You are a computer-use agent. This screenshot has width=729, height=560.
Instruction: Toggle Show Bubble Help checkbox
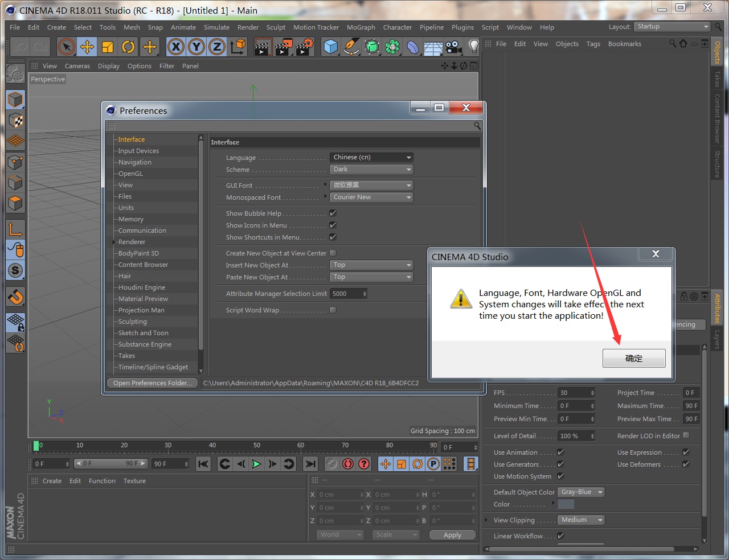point(333,213)
